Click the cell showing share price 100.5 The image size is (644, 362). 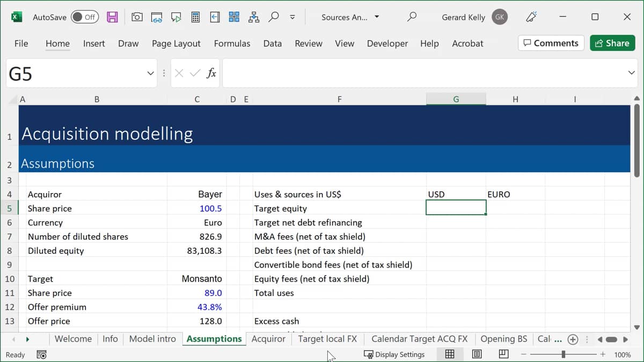coord(197,209)
